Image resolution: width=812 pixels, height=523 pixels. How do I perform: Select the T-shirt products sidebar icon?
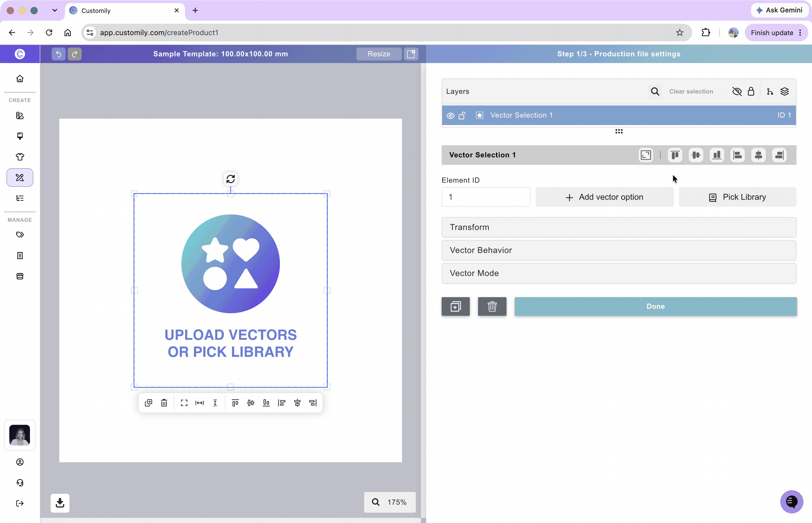tap(20, 157)
